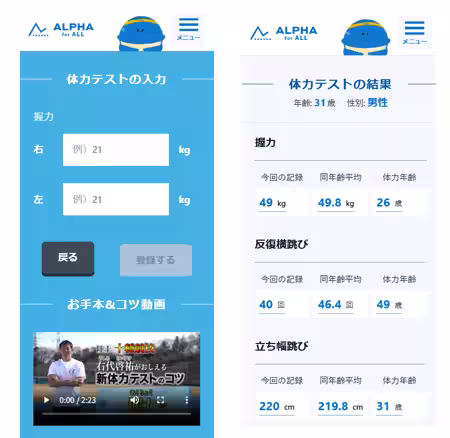Select the 握力 record value 49 kg
The image size is (450, 438).
click(x=273, y=203)
